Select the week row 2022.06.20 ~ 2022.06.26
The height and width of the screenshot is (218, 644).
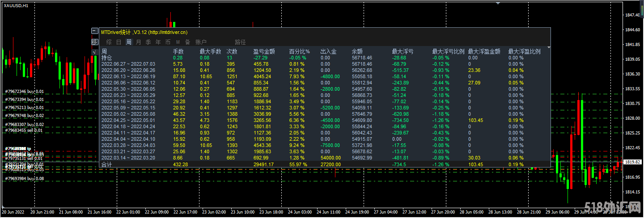[324, 70]
